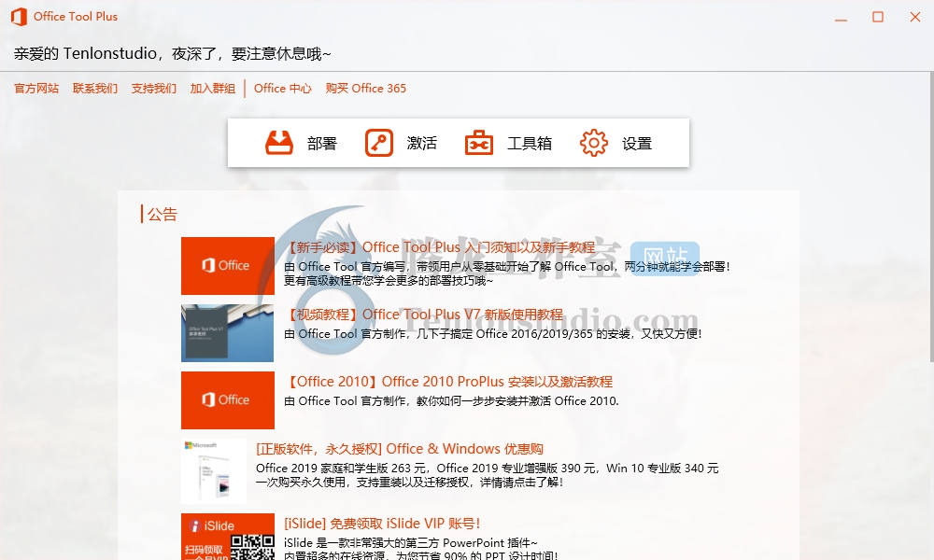Open the 激活 label
Viewport: 934px width, 560px height.
tap(422, 144)
